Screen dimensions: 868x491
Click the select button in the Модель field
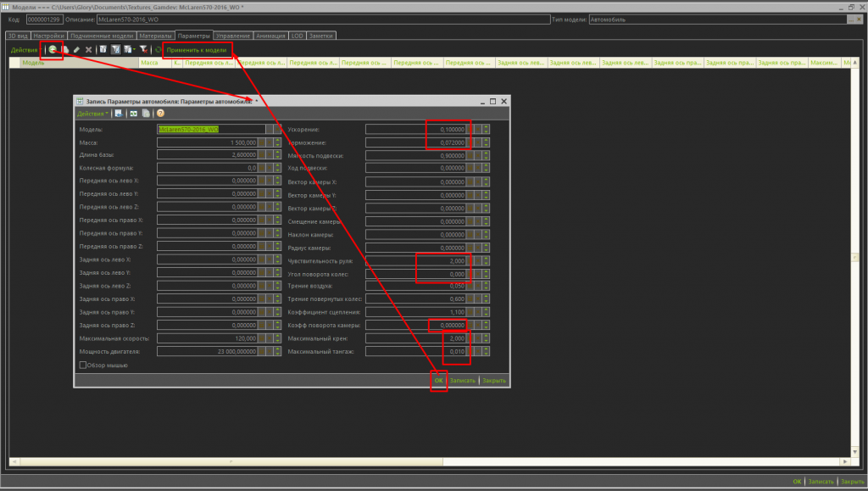[x=270, y=129]
